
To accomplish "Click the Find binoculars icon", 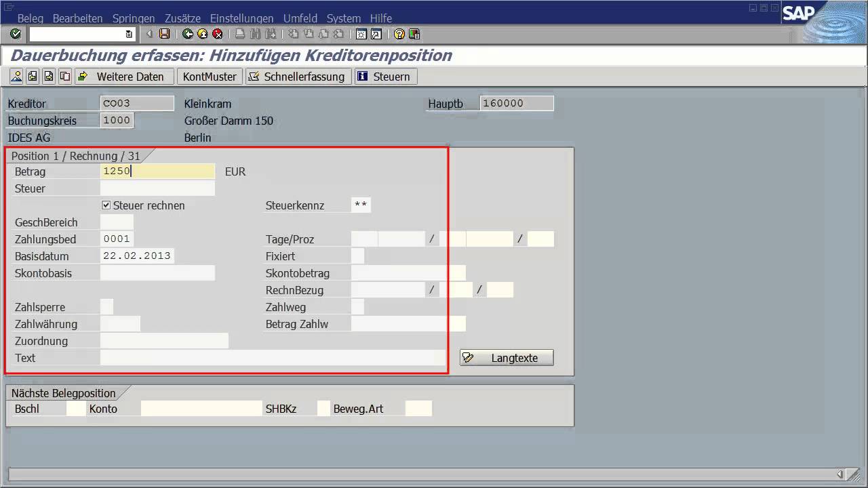I will [x=256, y=34].
